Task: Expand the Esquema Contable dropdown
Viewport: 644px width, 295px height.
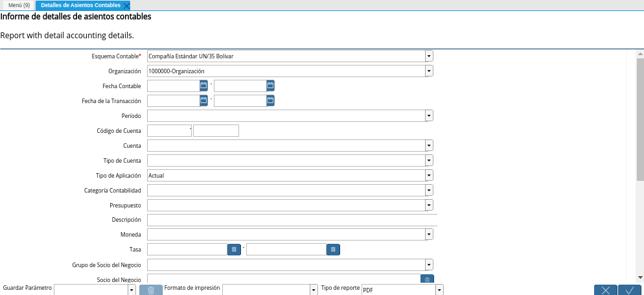Action: pos(429,56)
